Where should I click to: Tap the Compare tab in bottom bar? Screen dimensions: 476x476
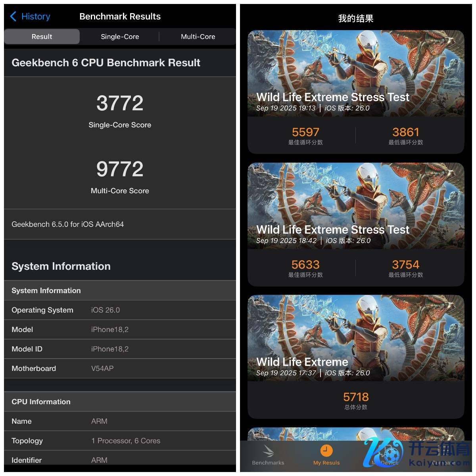[443, 462]
